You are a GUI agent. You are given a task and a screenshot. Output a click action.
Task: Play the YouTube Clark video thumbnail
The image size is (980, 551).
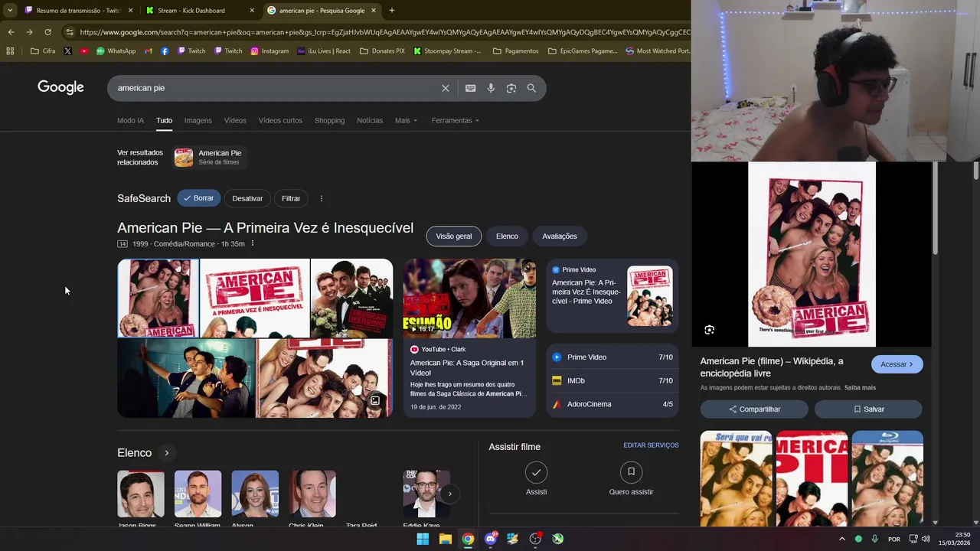(x=469, y=298)
